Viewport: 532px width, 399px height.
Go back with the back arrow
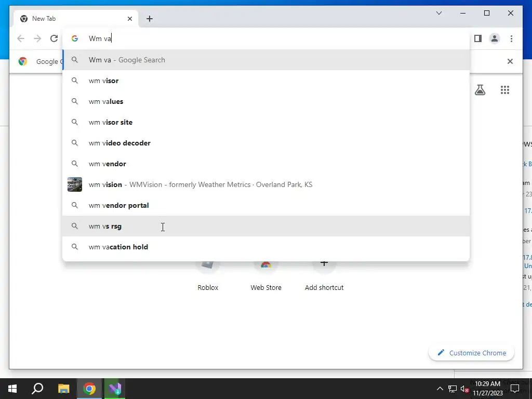(21, 38)
